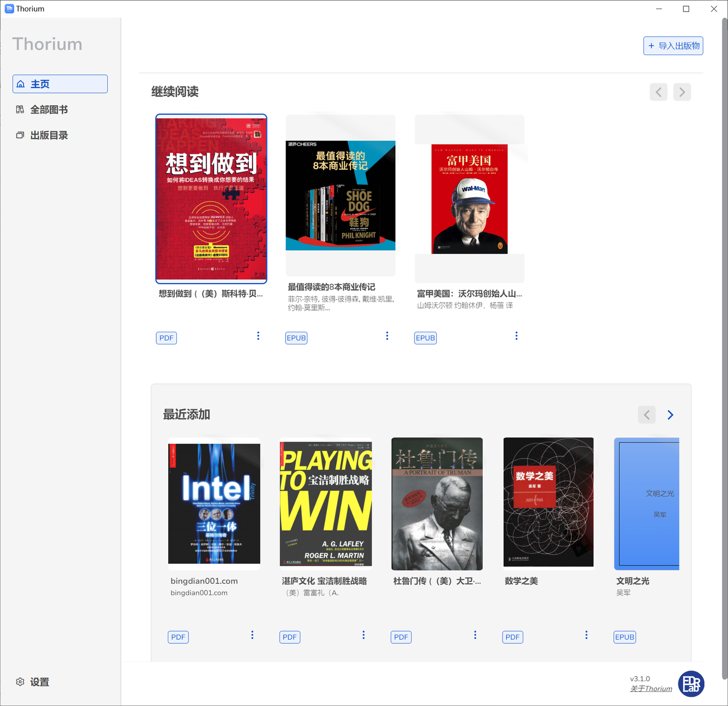Screen dimensions: 728x706
Task: Select the 全部图书 library icon in sidebar
Action: click(x=20, y=109)
